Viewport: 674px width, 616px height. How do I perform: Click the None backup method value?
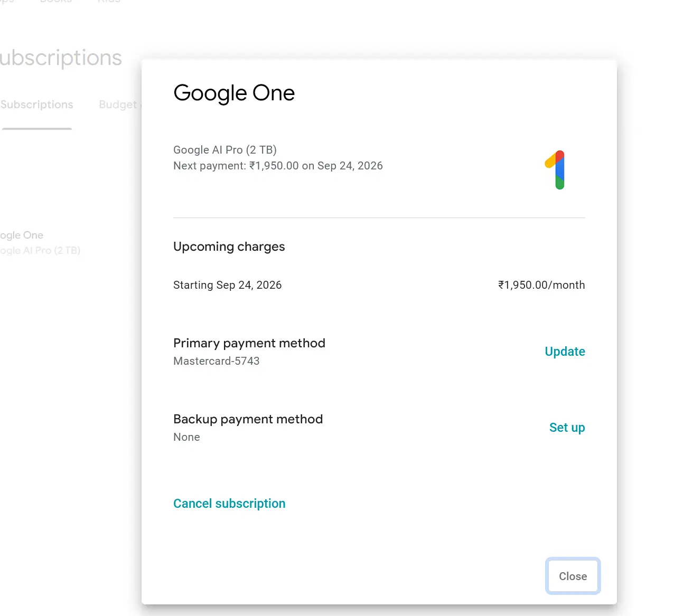pos(186,437)
